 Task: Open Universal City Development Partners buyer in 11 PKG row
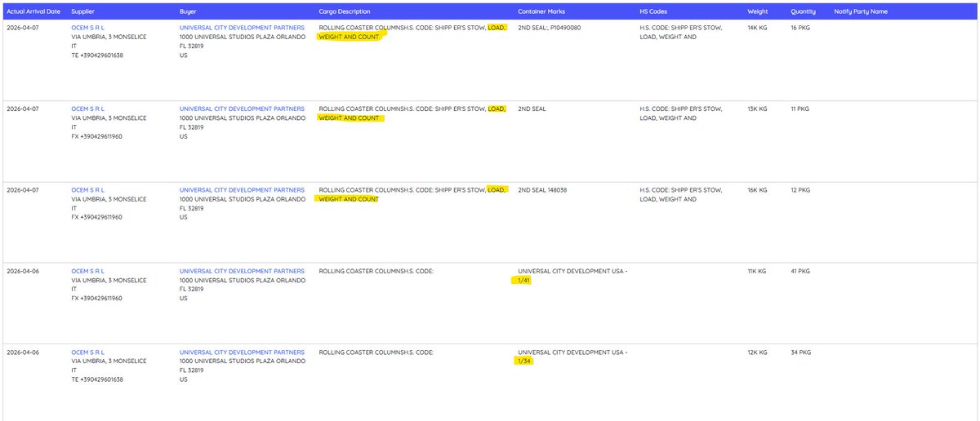click(x=242, y=109)
